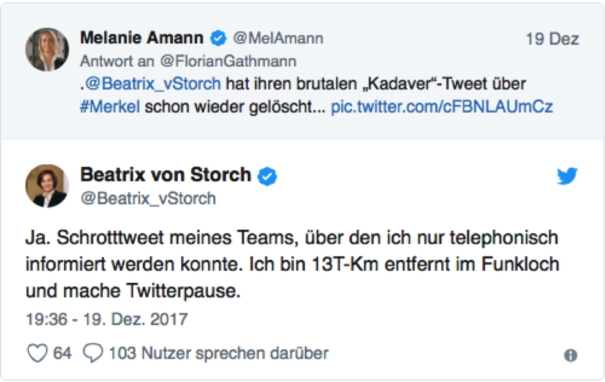Viewport: 605px width, 382px height.
Task: Open Melanie Amann's profile picture
Action: click(47, 49)
